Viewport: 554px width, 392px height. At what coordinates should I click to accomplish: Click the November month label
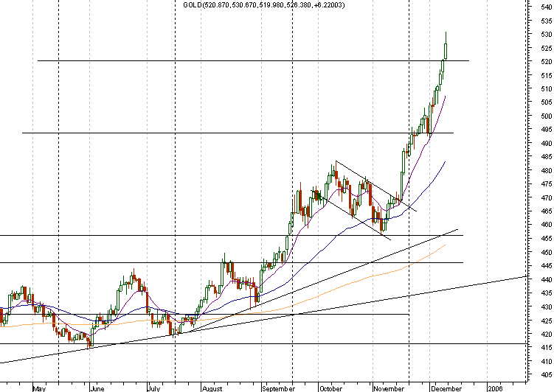(389, 388)
